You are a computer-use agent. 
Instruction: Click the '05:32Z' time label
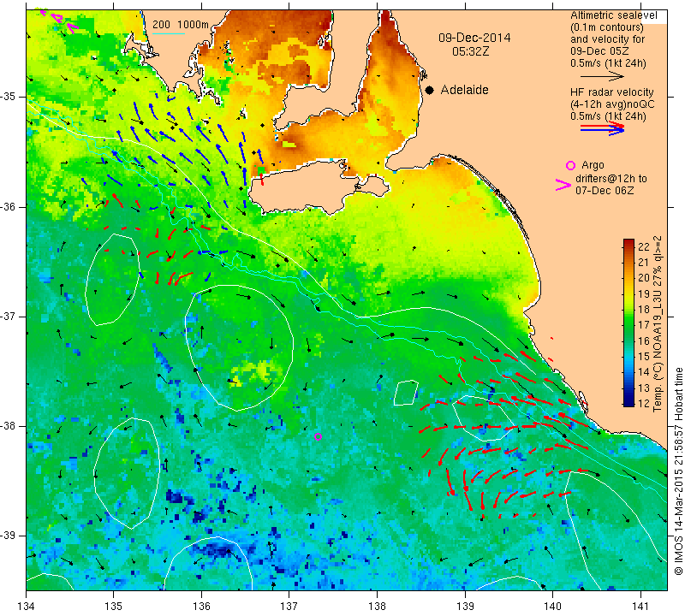pos(470,51)
